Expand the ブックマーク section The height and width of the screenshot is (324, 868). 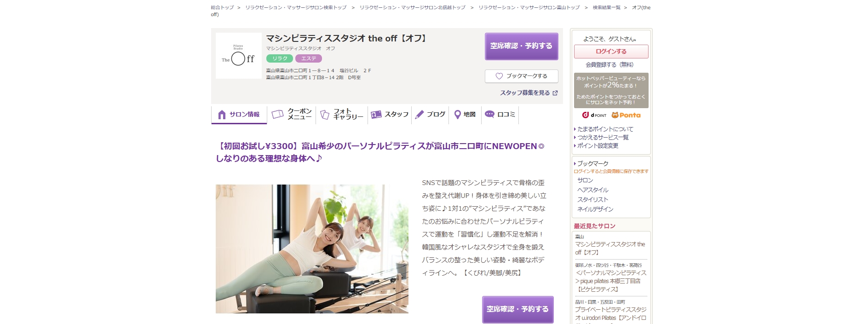click(592, 163)
